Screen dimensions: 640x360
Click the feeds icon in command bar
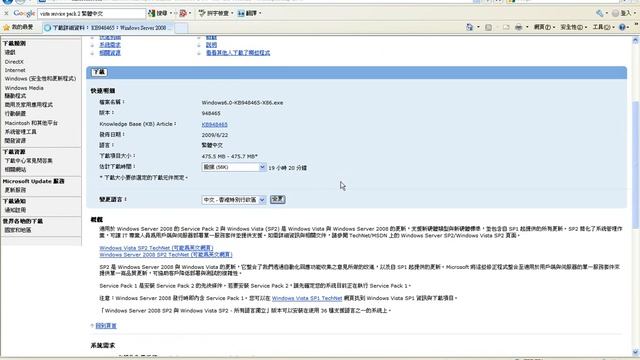click(x=489, y=27)
